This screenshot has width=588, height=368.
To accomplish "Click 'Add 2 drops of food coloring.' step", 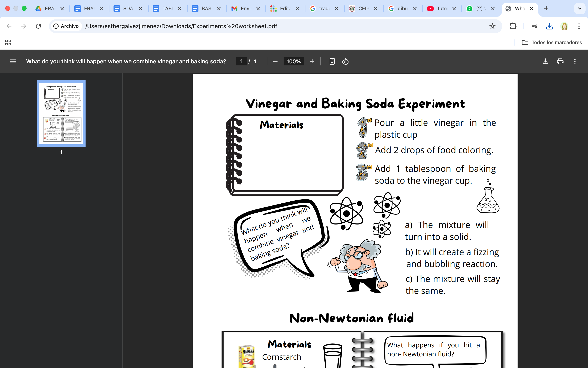I will pos(434,150).
